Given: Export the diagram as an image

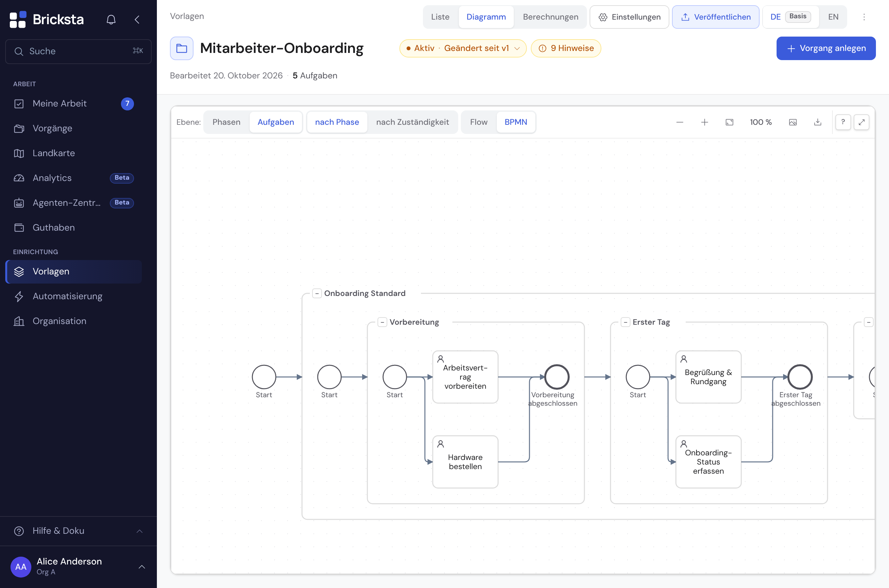Looking at the screenshot, I should pyautogui.click(x=793, y=122).
